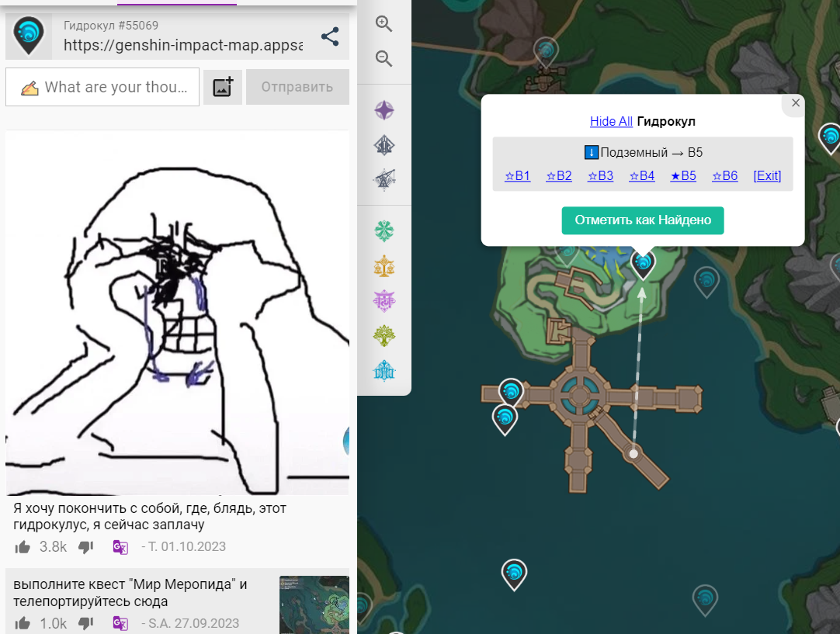Viewport: 840px width, 634px height.
Task: Select the teal Mondstadt region emblem
Action: (x=384, y=230)
